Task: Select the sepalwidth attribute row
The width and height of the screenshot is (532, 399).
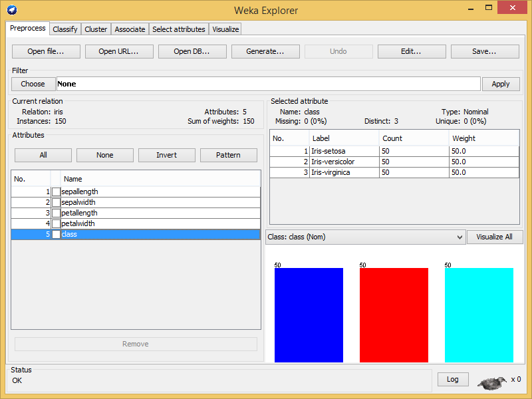Action: [x=136, y=203]
